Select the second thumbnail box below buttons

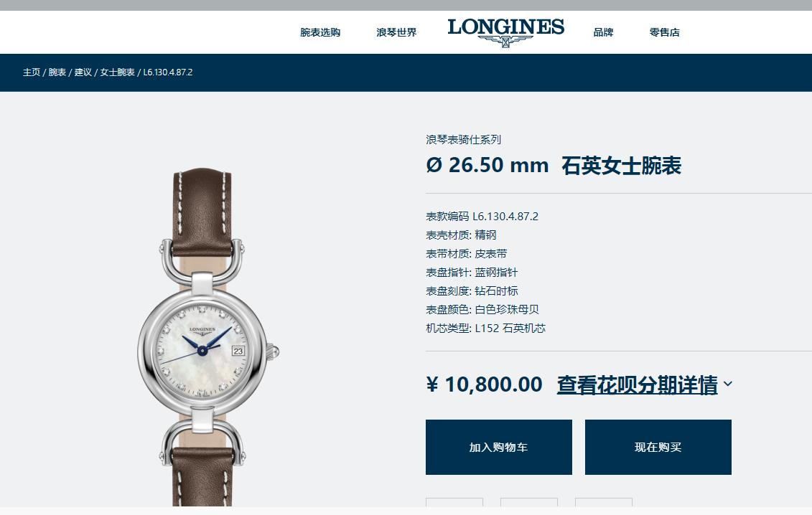[x=528, y=502]
